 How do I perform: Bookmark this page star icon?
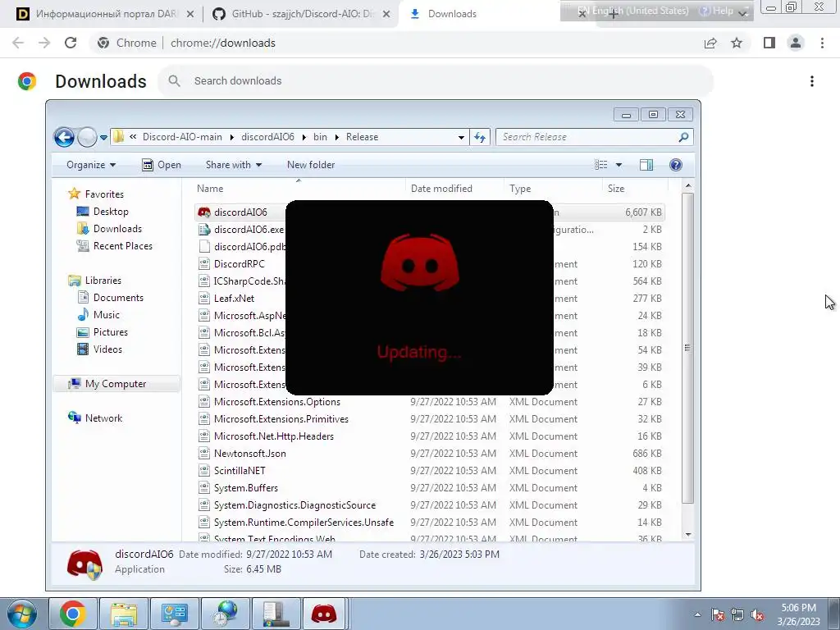pyautogui.click(x=737, y=43)
